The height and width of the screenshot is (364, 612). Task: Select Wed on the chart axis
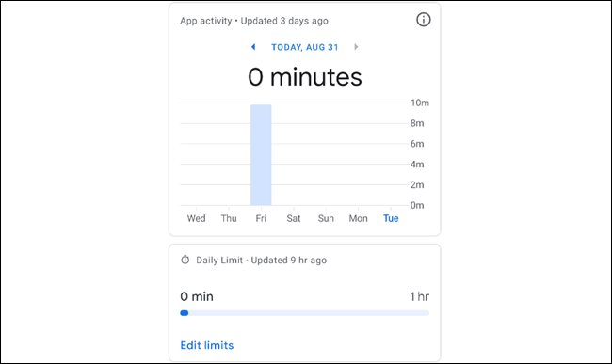click(197, 218)
